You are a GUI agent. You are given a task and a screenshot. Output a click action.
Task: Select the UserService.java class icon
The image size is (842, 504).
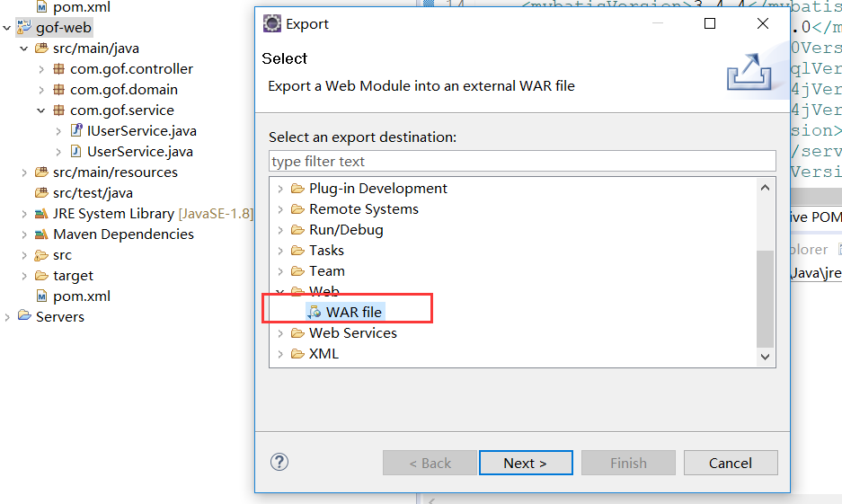(76, 151)
